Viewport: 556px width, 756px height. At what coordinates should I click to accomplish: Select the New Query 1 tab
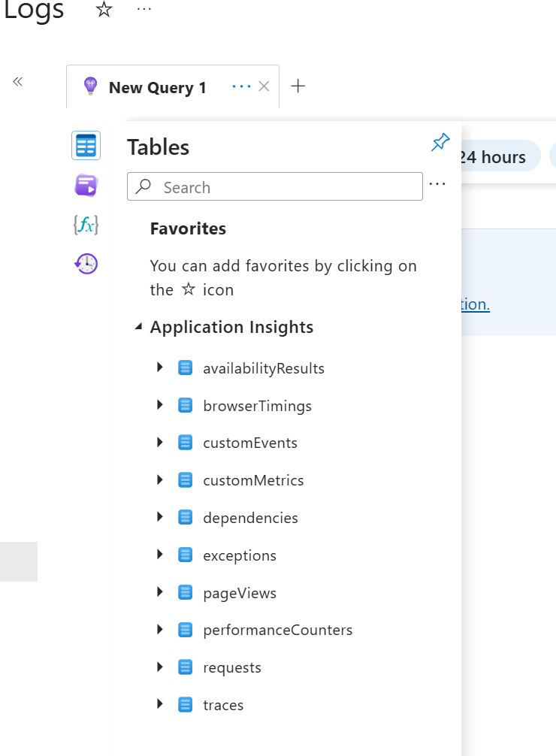pyautogui.click(x=157, y=88)
